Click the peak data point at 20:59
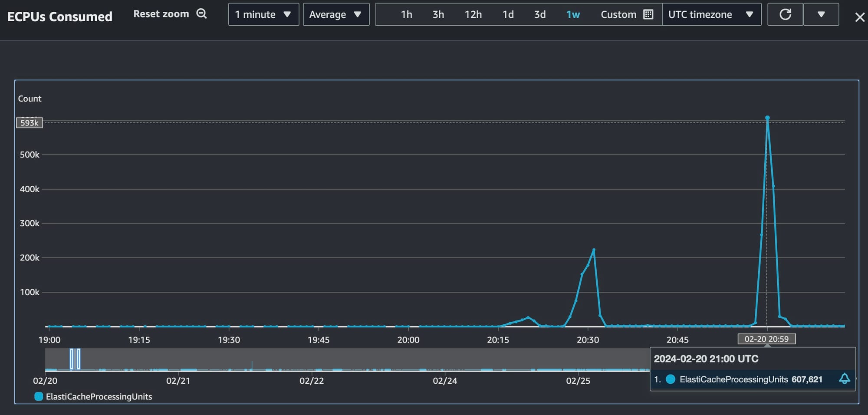The width and height of the screenshot is (868, 415). click(x=767, y=118)
